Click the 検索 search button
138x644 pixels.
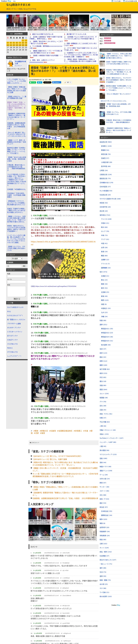coord(24,266)
